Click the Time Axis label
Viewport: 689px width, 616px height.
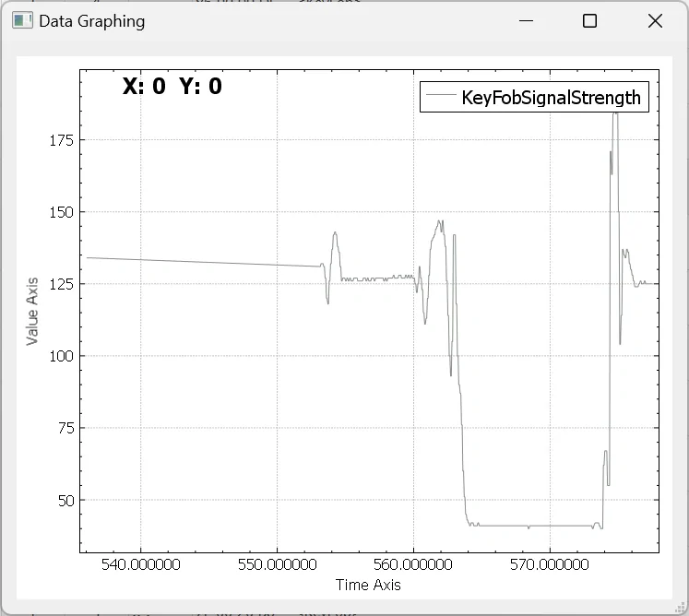[368, 585]
